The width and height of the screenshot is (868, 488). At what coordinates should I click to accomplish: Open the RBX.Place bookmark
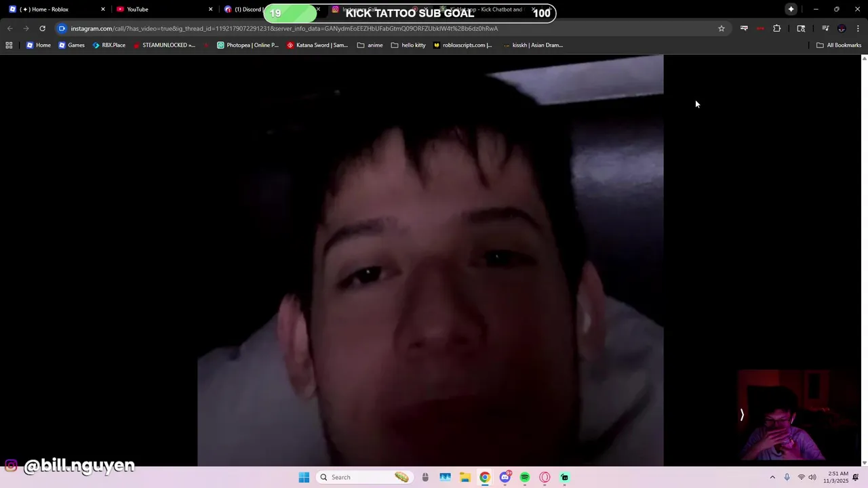coord(108,45)
